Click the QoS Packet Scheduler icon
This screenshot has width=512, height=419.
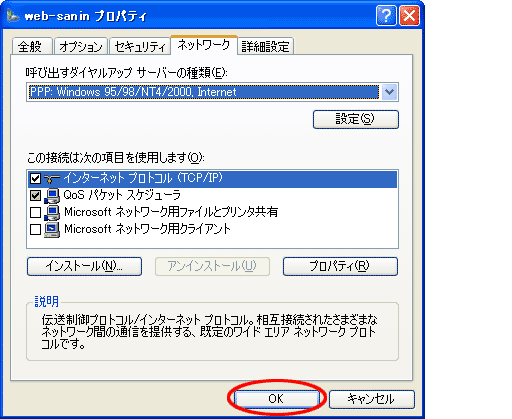52,195
